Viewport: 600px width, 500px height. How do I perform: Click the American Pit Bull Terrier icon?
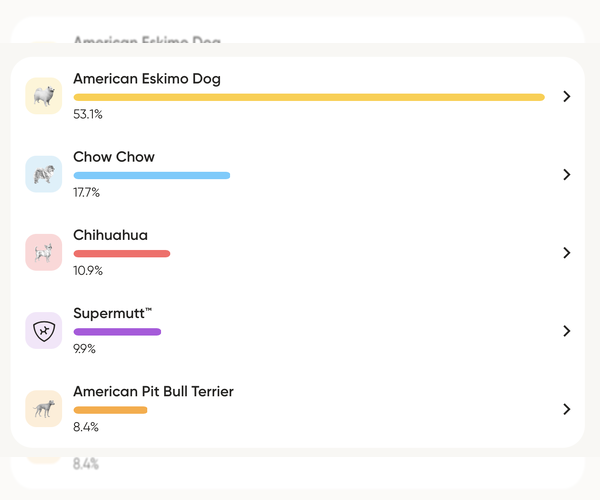(43, 408)
